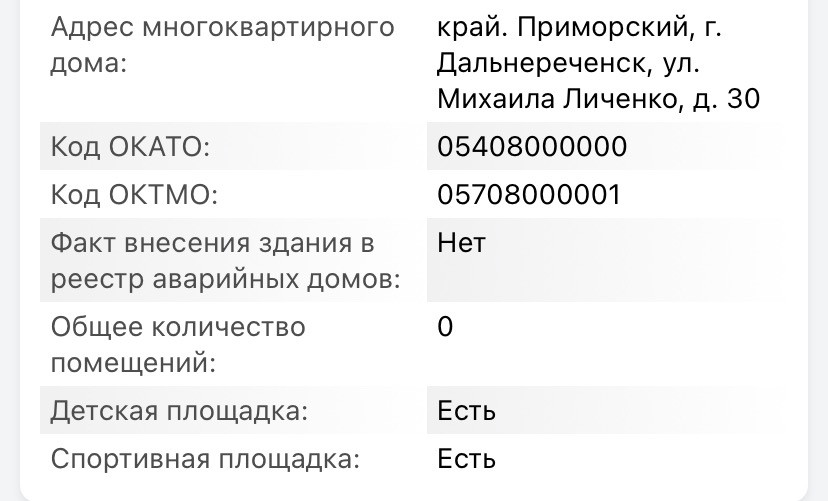Image resolution: width=828 pixels, height=501 pixels.
Task: Click the 'Общее количество' label text
Action: pyautogui.click(x=178, y=327)
